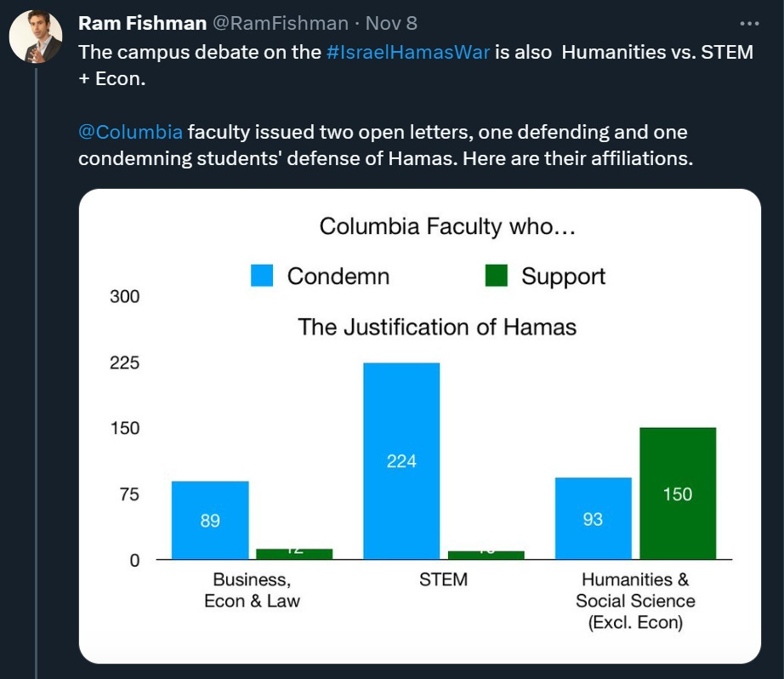Click the green Support legend swatch
Viewport: 784px width, 679px height.
(x=497, y=276)
